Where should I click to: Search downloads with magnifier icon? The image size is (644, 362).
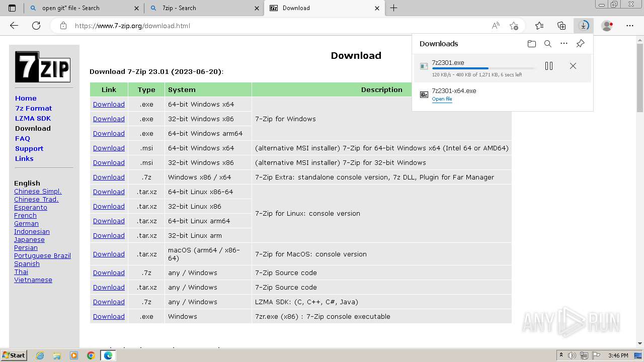tap(548, 44)
